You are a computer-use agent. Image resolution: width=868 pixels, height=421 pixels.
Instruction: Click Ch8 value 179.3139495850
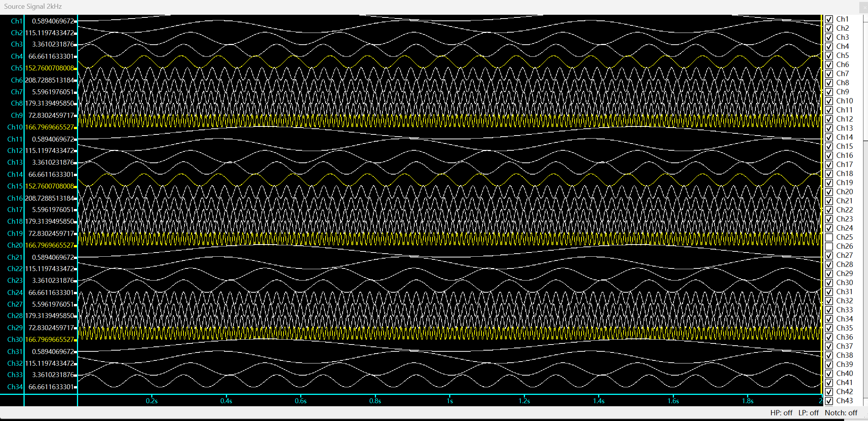coord(50,103)
